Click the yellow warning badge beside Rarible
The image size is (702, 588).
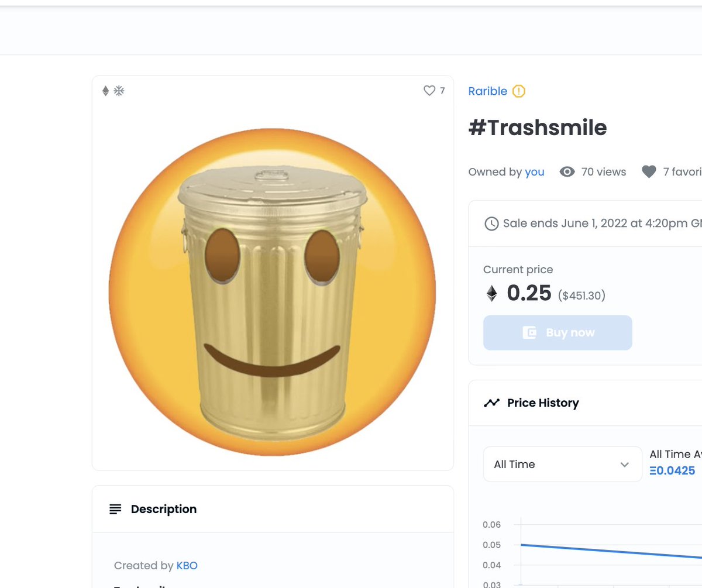pos(519,91)
